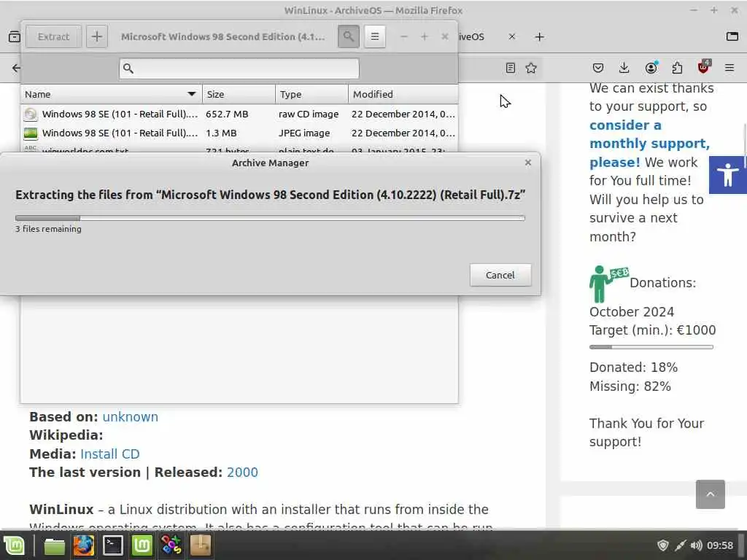Select the raw CD image file row

tap(239, 114)
